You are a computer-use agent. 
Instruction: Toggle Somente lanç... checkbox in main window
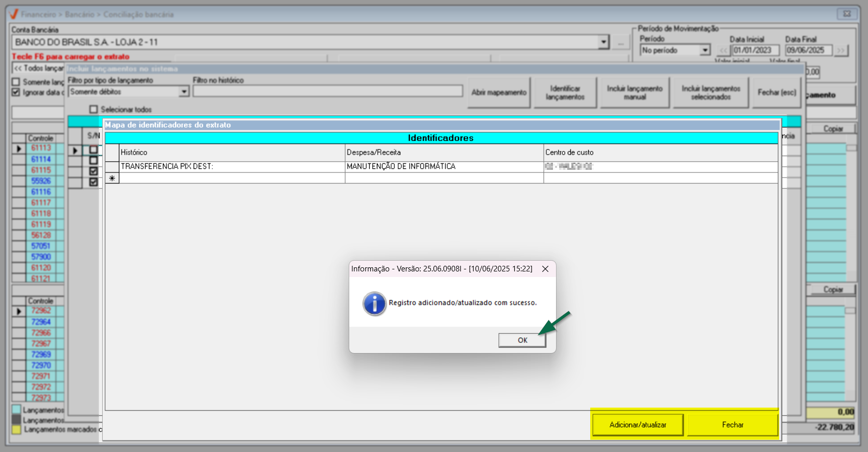click(16, 82)
